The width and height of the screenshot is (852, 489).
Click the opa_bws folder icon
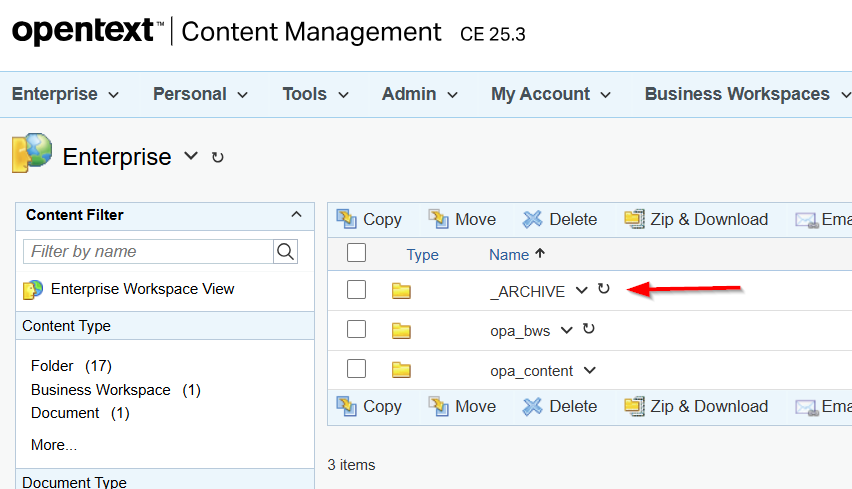tap(401, 330)
